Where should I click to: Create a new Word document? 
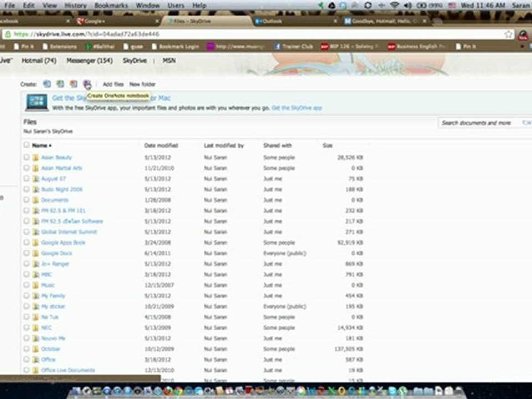click(47, 84)
